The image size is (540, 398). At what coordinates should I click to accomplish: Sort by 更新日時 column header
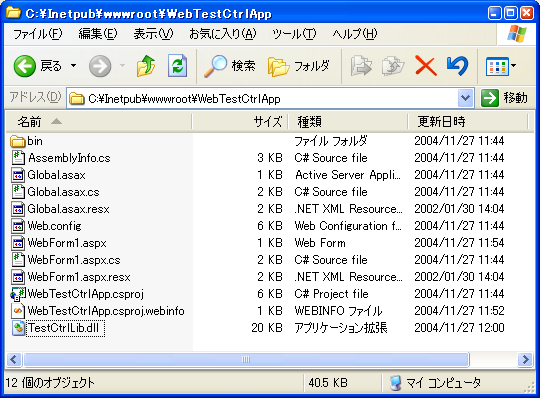click(x=468, y=122)
